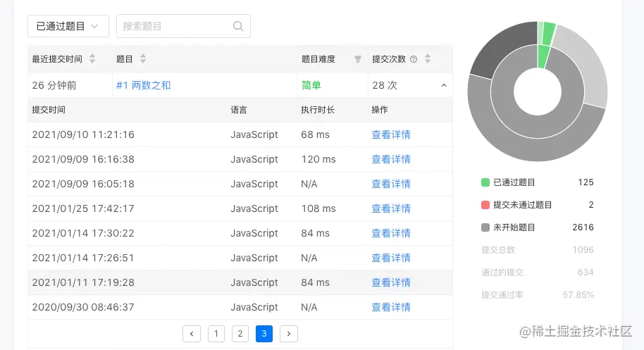
Task: Toggle the red 提交未通过题目 legend swatch
Action: 485,205
